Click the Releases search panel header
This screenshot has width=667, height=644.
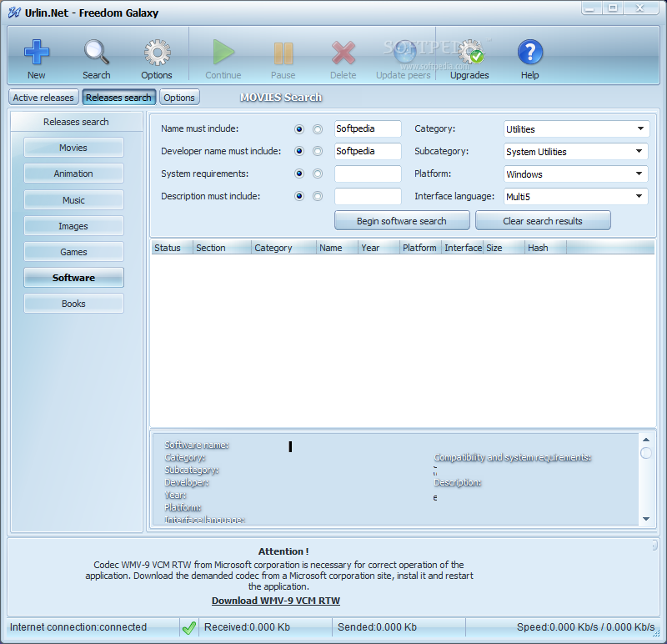coord(76,122)
